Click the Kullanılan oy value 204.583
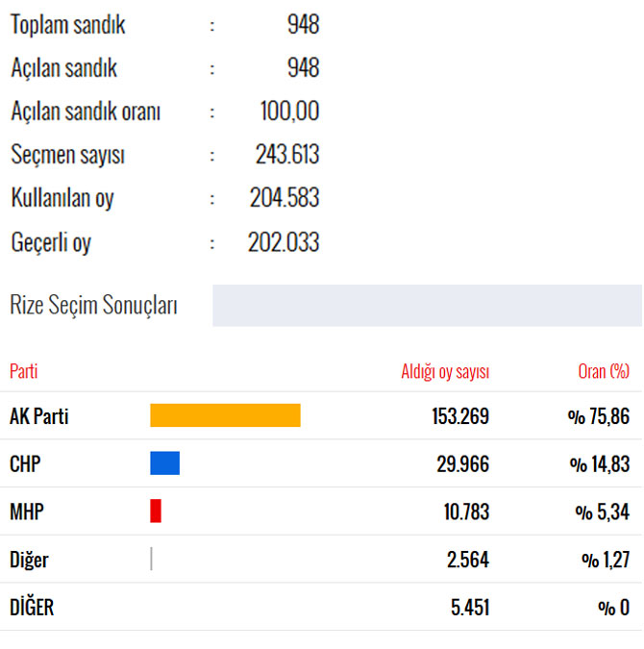Screen dimensions: 644x649 (x=284, y=198)
